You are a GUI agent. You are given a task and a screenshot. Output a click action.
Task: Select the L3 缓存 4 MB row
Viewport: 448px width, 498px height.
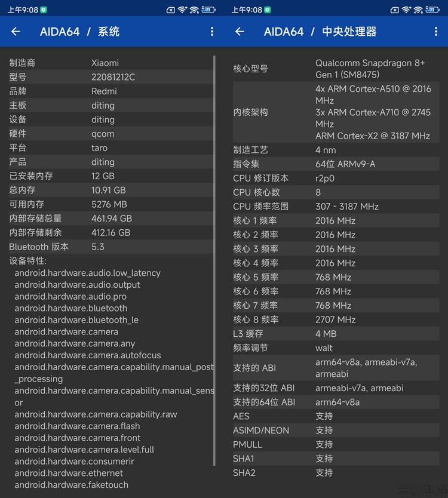coord(336,333)
